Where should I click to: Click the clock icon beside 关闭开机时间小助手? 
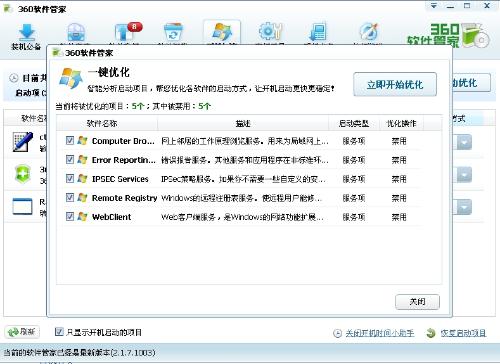point(337,333)
